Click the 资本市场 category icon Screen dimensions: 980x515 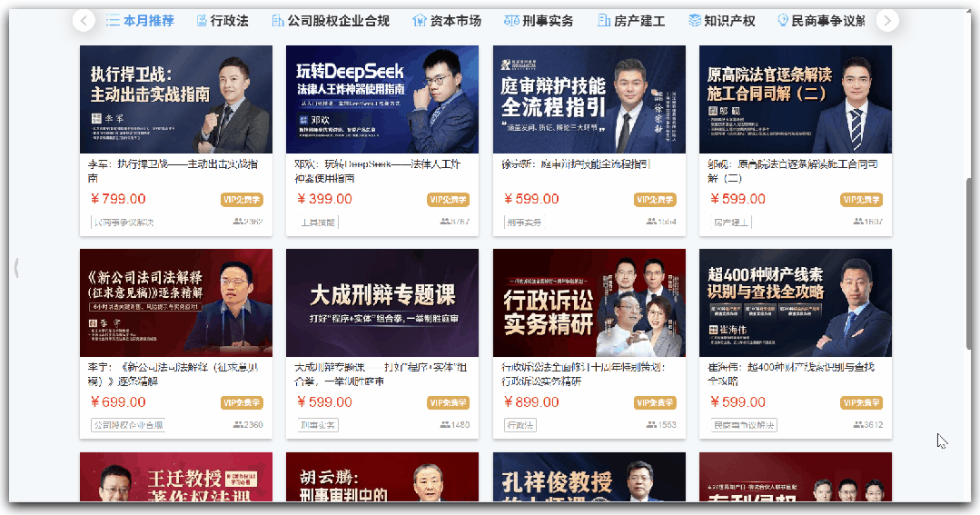[419, 21]
